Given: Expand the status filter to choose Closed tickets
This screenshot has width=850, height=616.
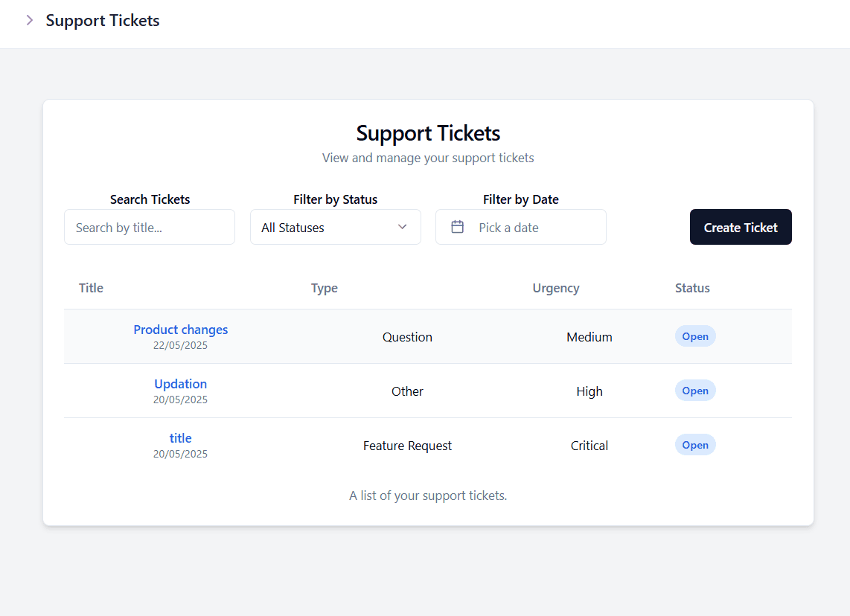Looking at the screenshot, I should tap(335, 227).
